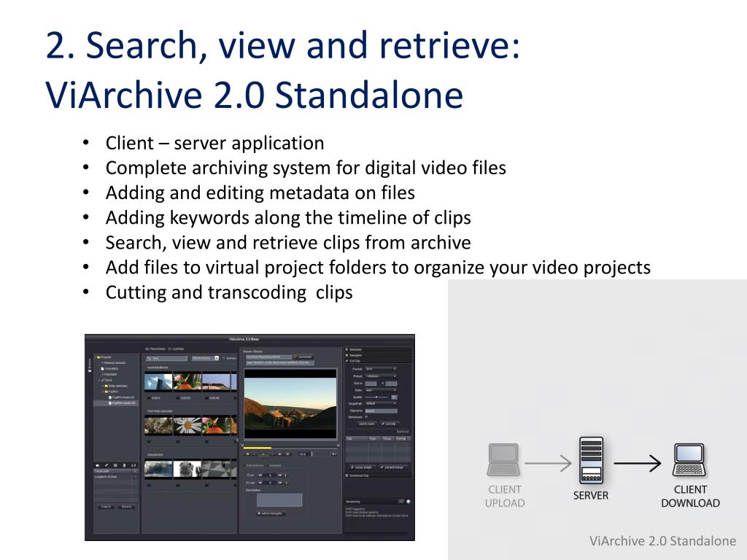Open the daisy flower thumbnail
Image resolution: width=747 pixels, height=560 pixels.
(x=187, y=425)
